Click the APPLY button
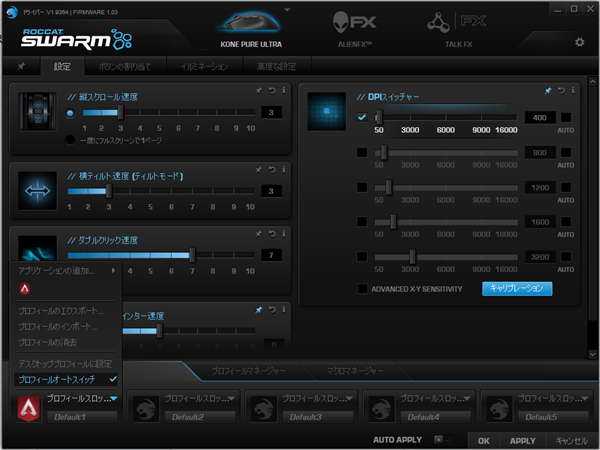This screenshot has width=600, height=450. click(522, 441)
